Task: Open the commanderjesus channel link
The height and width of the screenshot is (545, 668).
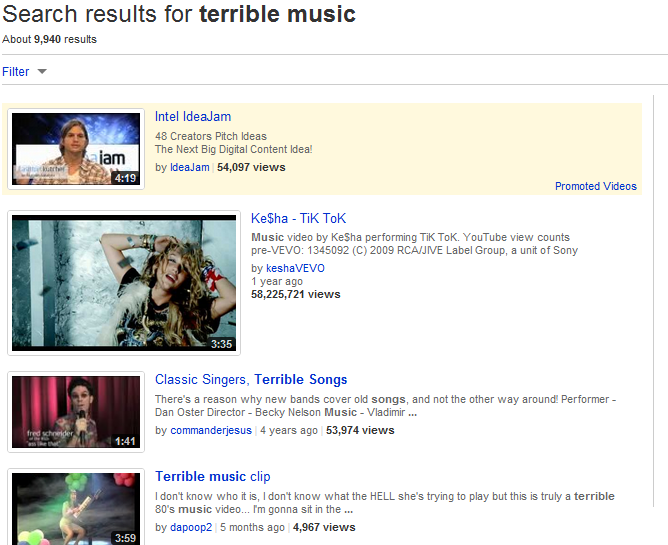Action: click(211, 430)
